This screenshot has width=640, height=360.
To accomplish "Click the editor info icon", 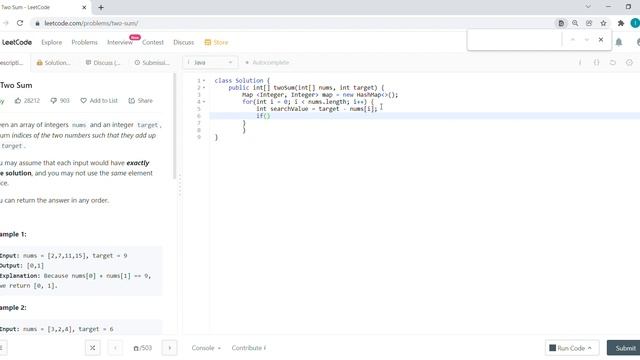I will [580, 62].
